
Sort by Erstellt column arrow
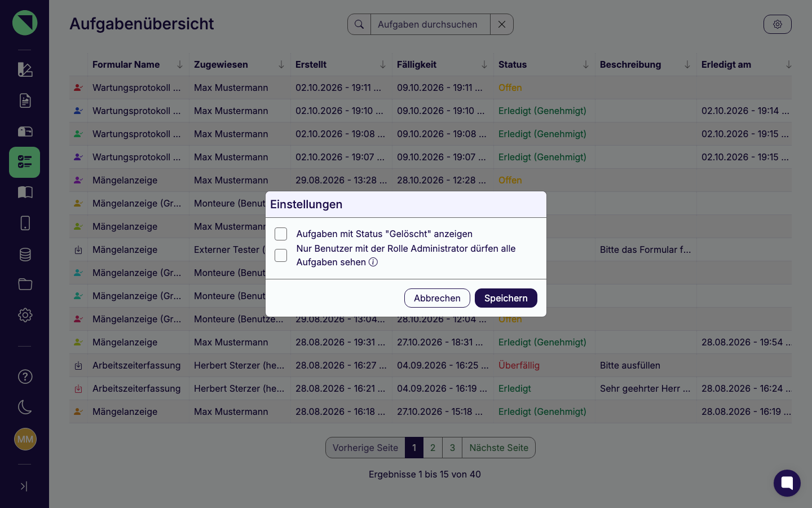point(383,64)
